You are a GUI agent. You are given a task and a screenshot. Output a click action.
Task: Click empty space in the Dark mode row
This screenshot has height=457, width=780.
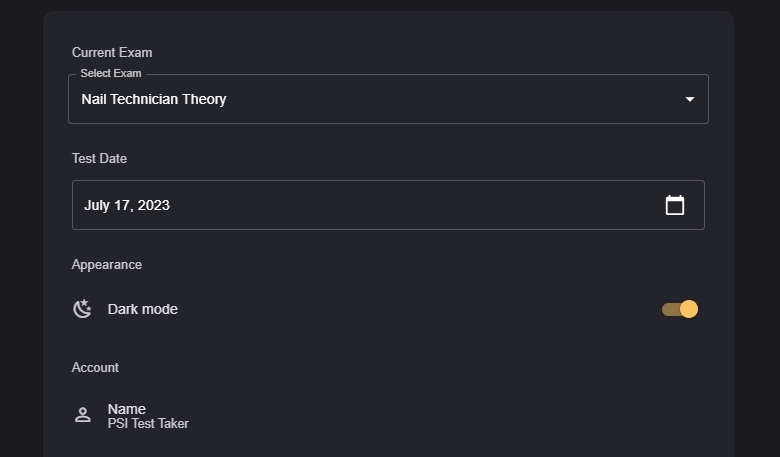pyautogui.click(x=420, y=309)
